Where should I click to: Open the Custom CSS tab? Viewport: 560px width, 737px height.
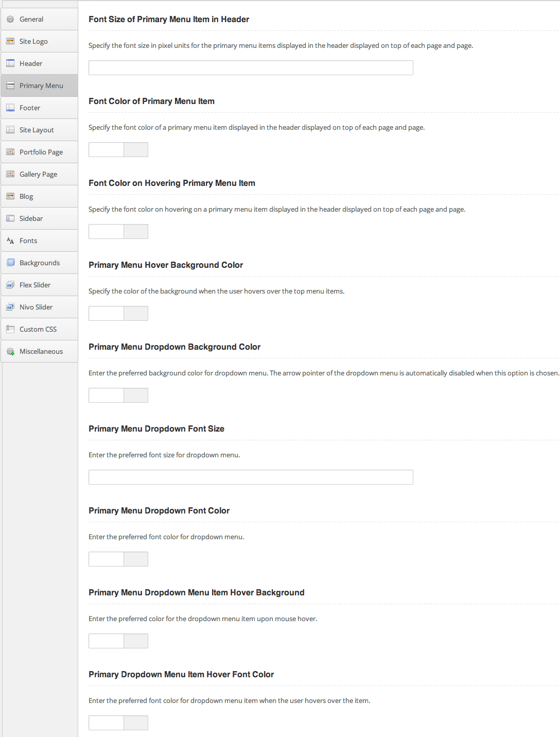(38, 329)
